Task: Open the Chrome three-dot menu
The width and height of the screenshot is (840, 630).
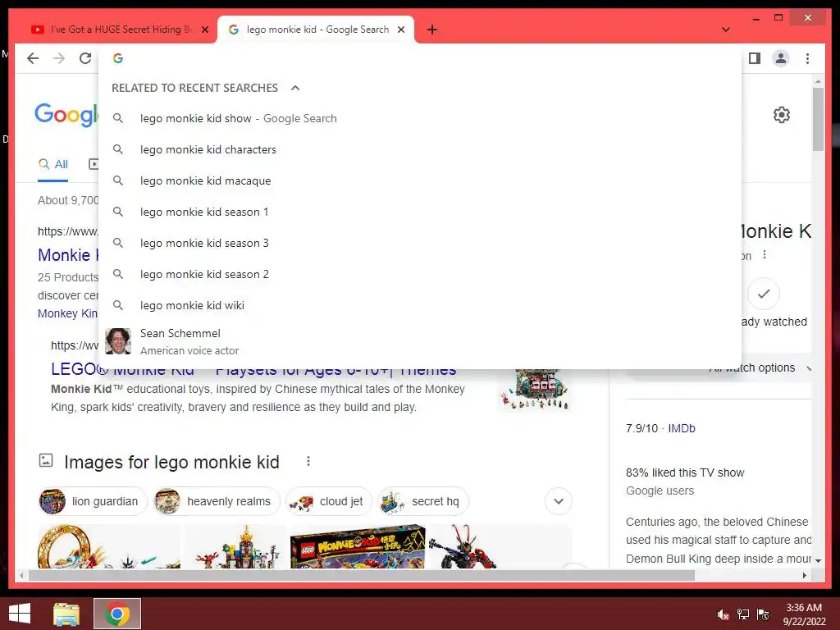Action: (807, 58)
